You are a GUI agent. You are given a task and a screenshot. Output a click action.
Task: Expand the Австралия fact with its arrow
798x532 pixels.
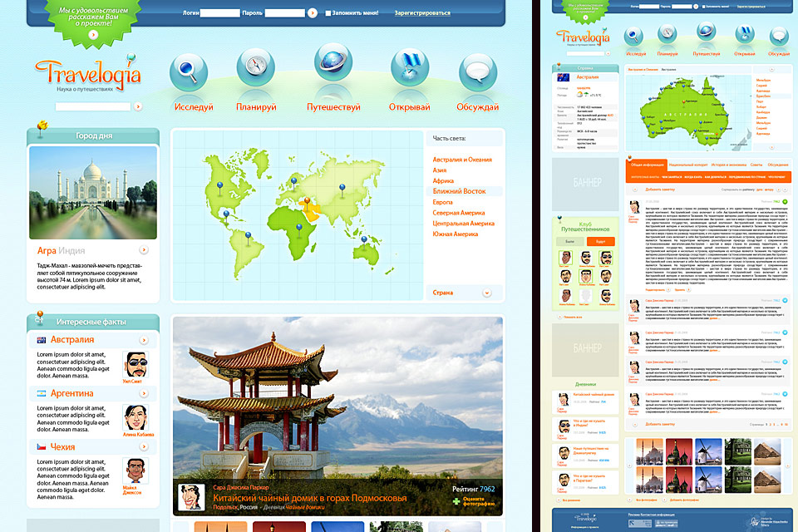[x=144, y=340]
